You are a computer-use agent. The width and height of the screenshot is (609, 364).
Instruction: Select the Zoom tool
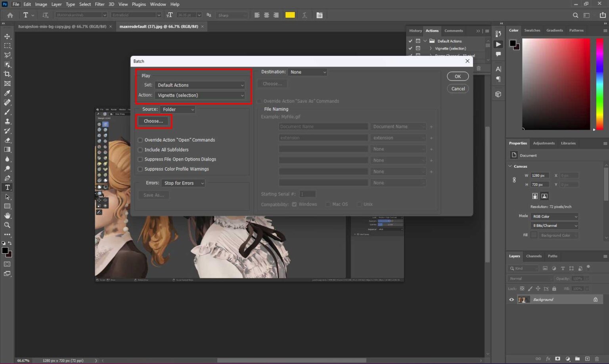[7, 225]
